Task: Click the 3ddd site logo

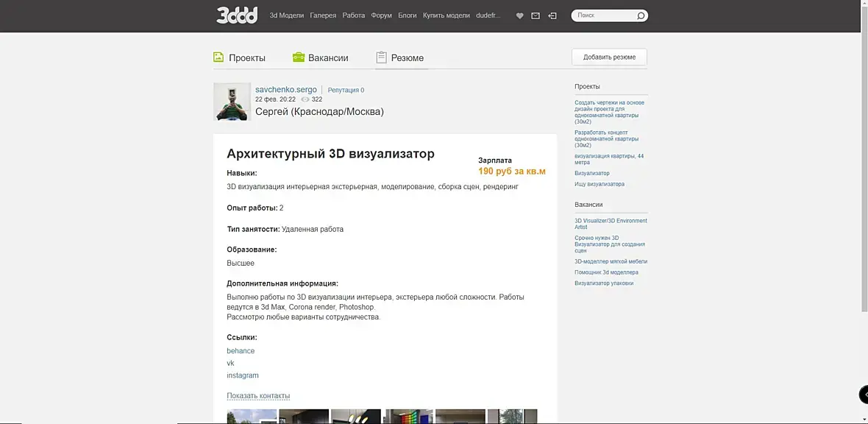Action: (x=237, y=15)
